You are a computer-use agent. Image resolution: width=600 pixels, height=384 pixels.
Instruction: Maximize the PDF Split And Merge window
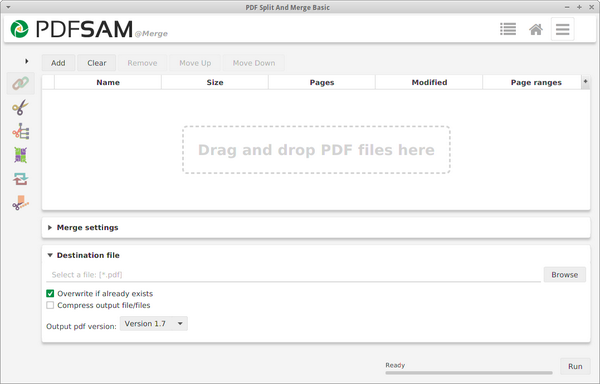tap(579, 7)
